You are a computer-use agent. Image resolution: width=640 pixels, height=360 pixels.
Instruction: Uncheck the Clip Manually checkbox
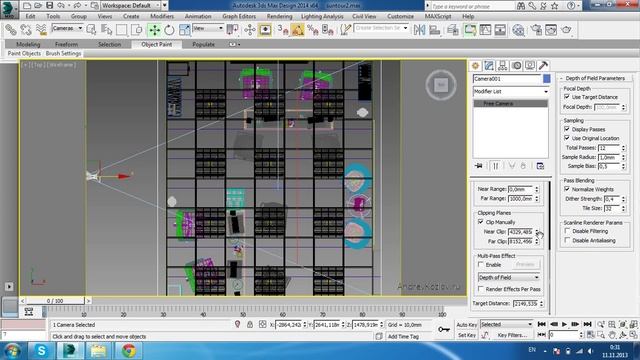point(480,222)
